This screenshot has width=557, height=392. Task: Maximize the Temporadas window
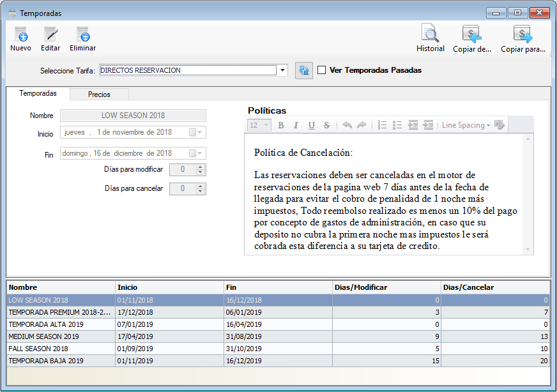coord(517,13)
